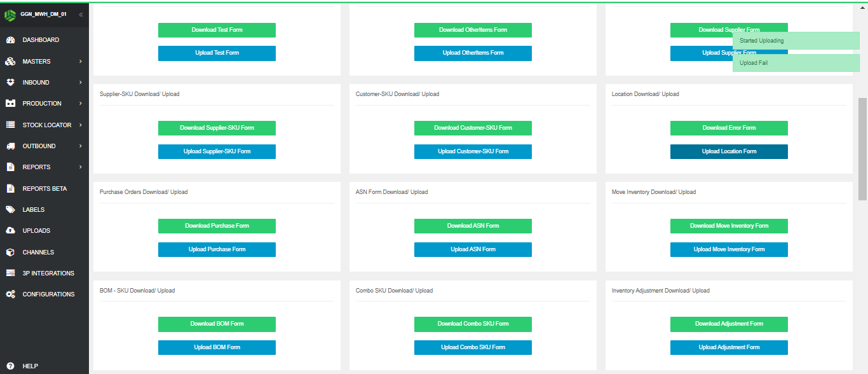Collapse the sidebar with double-chevron icon
The image size is (868, 374).
[81, 15]
